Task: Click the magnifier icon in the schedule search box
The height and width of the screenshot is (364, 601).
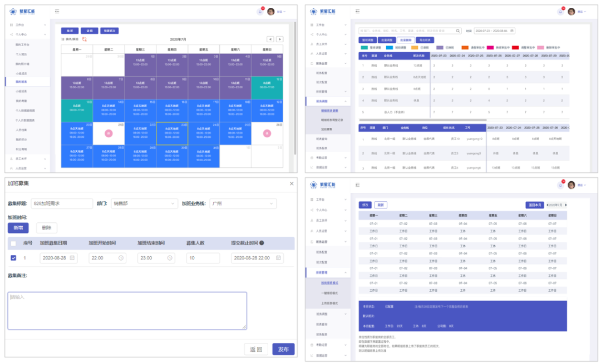Action: click(458, 31)
